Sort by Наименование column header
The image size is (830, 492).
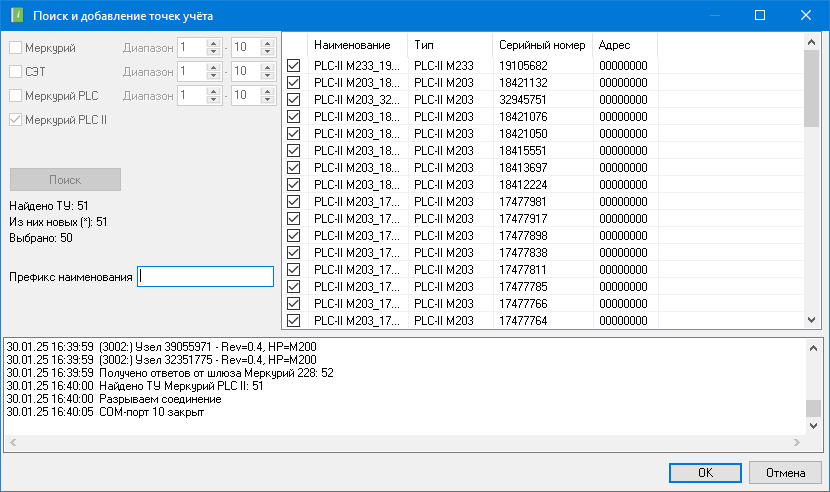click(357, 45)
